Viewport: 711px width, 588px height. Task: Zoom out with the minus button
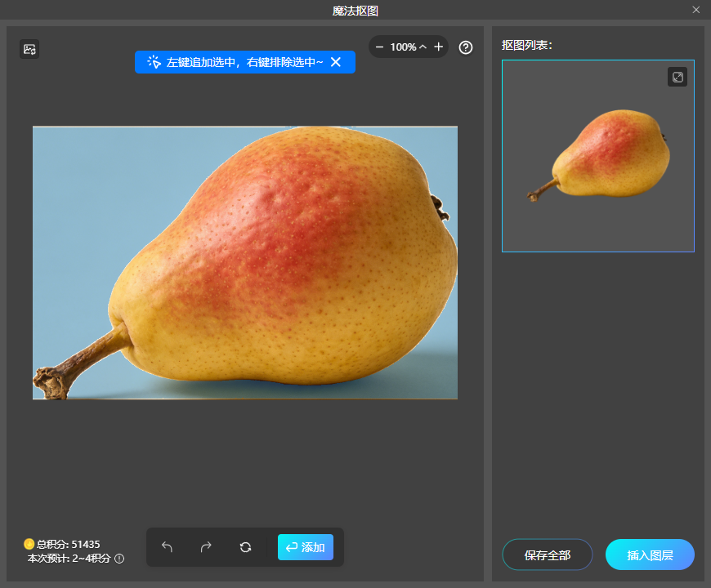point(379,47)
